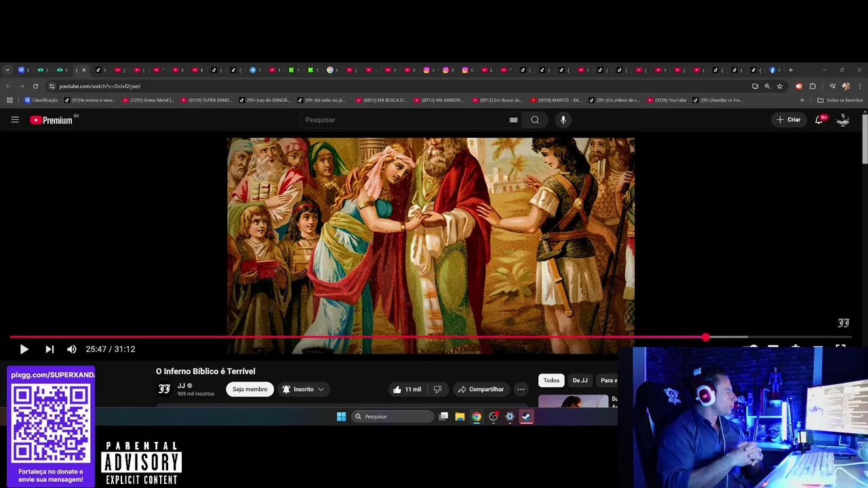Image resolution: width=868 pixels, height=488 pixels.
Task: Open the (9338) YouTube bookmark
Action: coord(667,100)
